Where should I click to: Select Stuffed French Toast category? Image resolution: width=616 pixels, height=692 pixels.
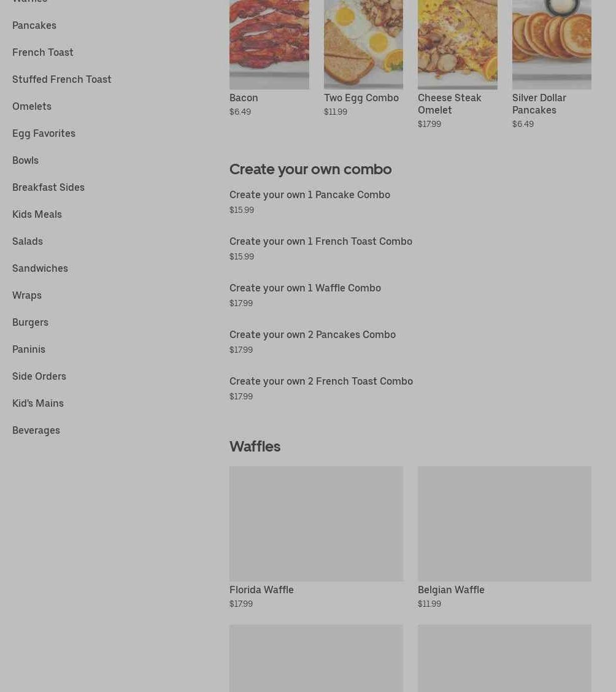coord(62,79)
